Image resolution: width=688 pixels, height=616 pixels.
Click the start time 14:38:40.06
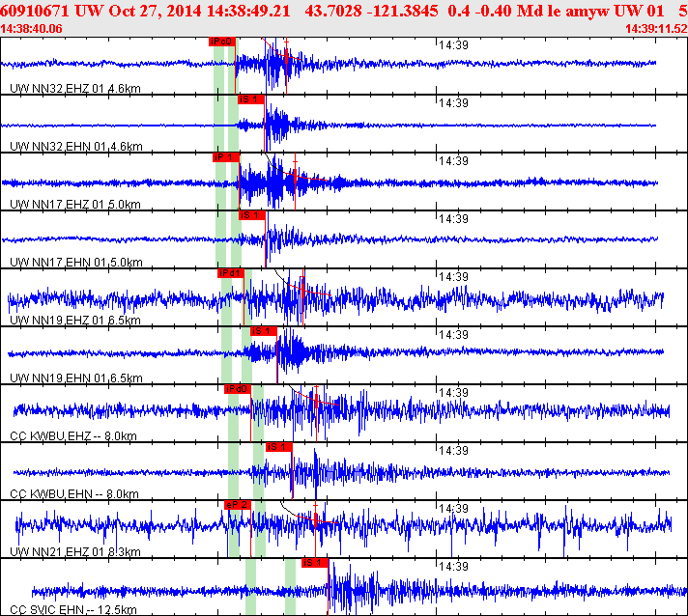click(32, 29)
